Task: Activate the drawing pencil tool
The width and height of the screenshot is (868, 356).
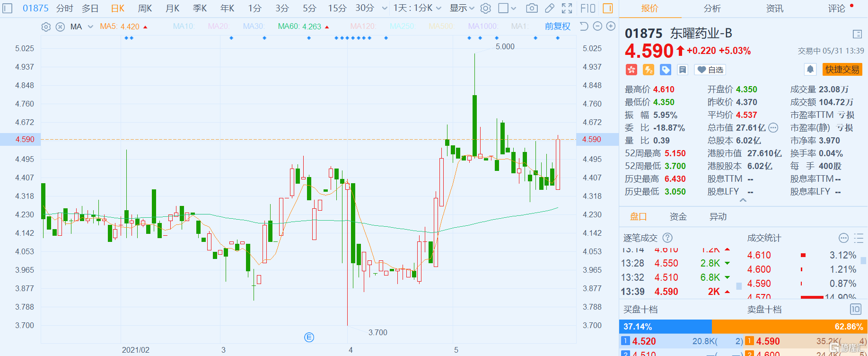Action: [x=550, y=8]
